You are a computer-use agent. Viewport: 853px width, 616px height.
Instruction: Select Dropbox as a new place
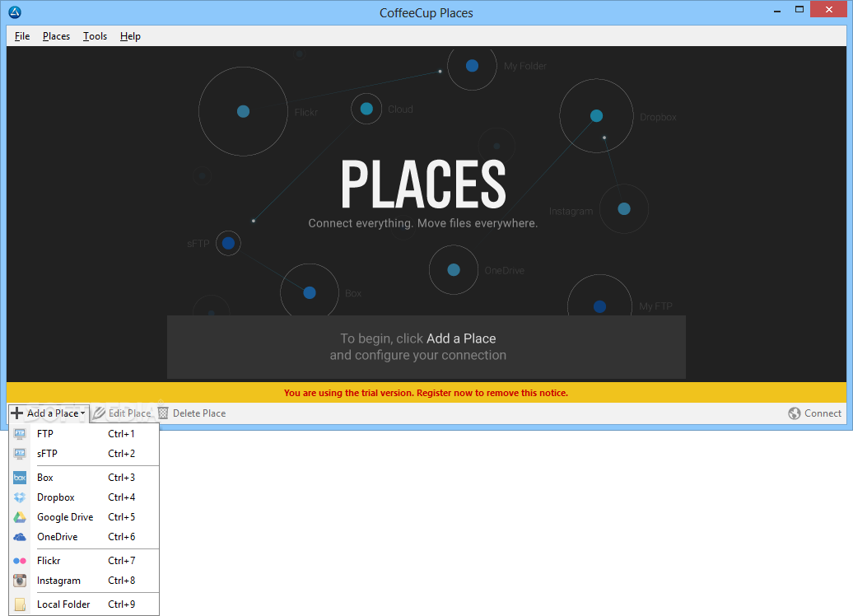tap(84, 497)
